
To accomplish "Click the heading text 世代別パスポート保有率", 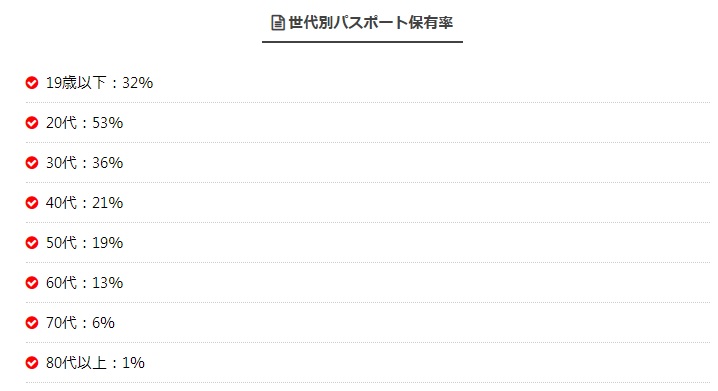I will (370, 22).
